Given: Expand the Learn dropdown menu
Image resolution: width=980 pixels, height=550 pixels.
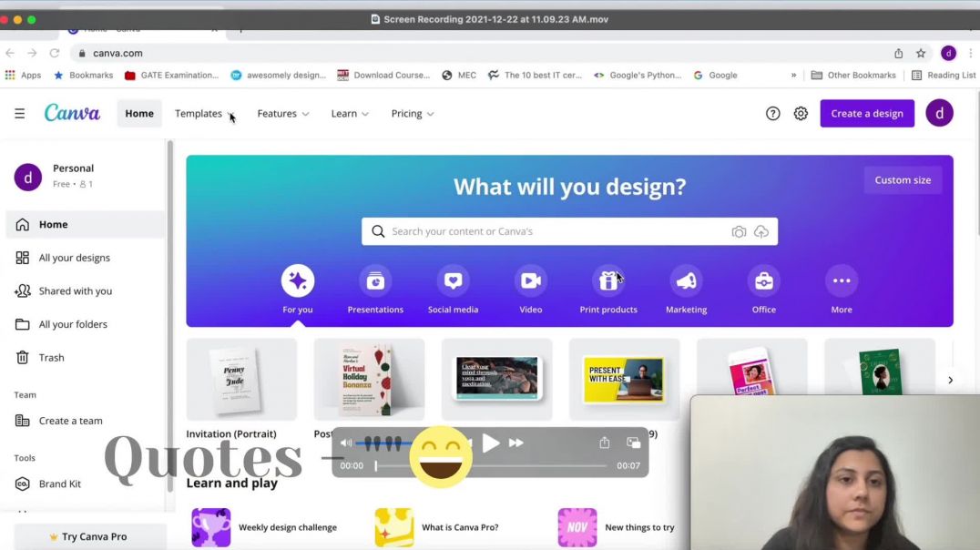Looking at the screenshot, I should [350, 113].
